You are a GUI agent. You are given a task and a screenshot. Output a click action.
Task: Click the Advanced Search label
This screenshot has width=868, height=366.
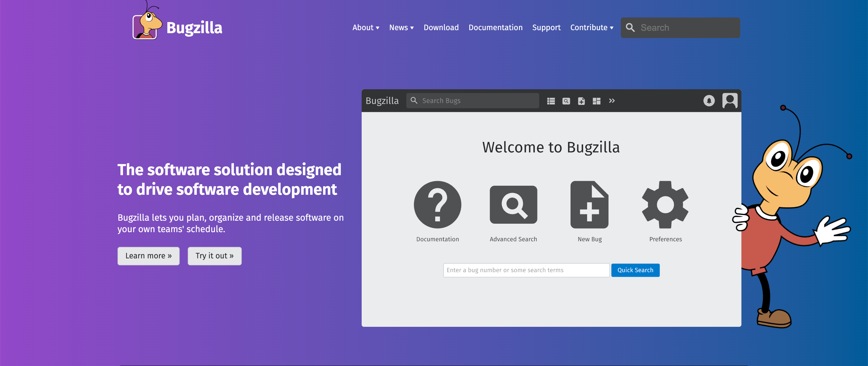[513, 239]
